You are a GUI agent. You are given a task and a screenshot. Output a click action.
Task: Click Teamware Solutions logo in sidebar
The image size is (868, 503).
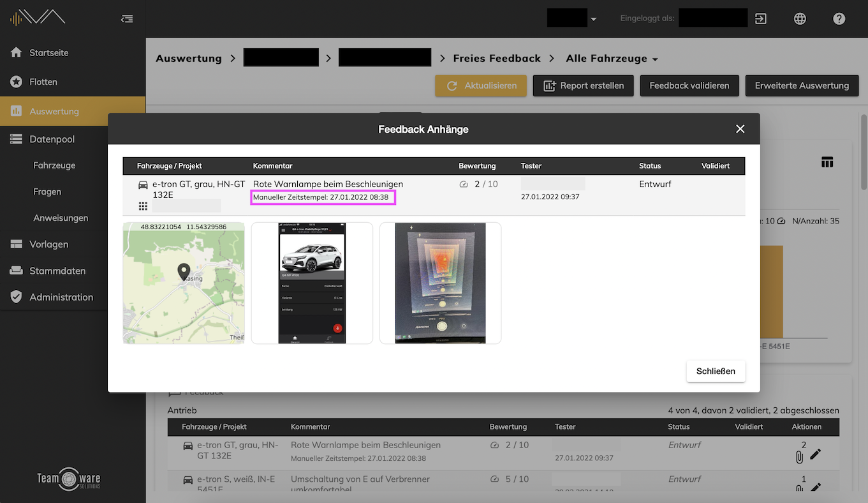click(x=68, y=479)
